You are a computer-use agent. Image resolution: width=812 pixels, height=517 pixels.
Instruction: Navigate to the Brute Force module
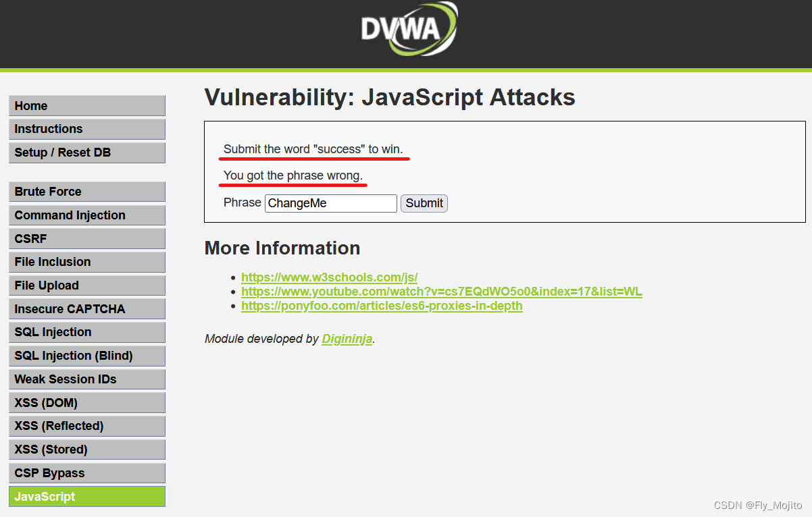click(86, 191)
